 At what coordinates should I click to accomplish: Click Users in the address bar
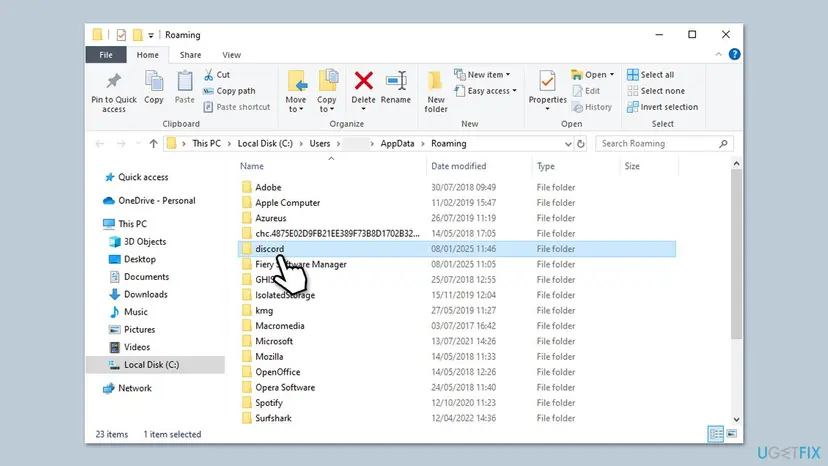[x=319, y=144]
